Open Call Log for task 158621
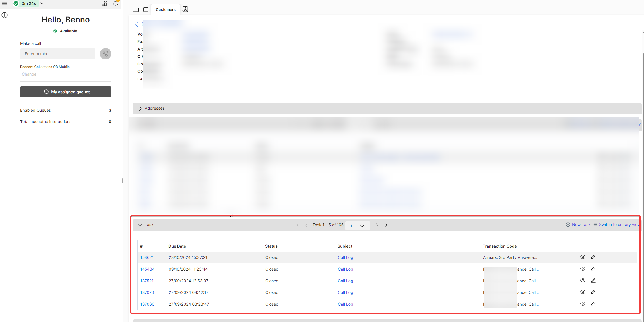 coord(346,257)
